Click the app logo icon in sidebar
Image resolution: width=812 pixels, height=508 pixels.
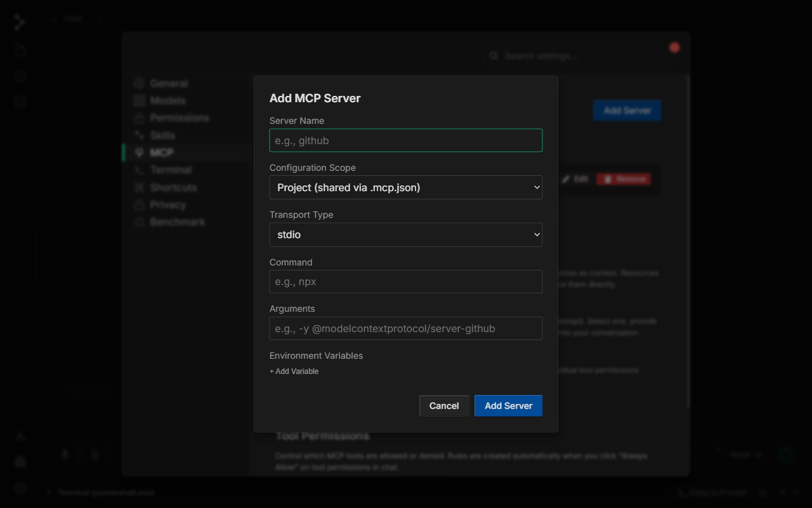[20, 22]
